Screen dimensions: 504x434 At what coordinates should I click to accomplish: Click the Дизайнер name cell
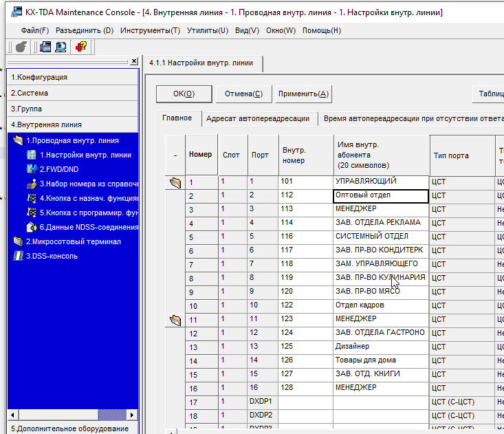(x=381, y=347)
